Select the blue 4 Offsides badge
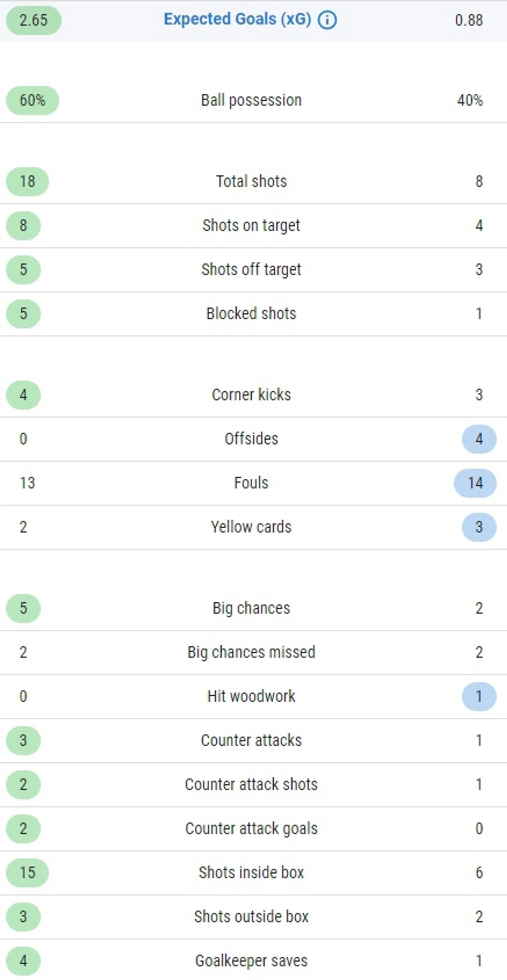Image resolution: width=507 pixels, height=980 pixels. click(x=479, y=439)
